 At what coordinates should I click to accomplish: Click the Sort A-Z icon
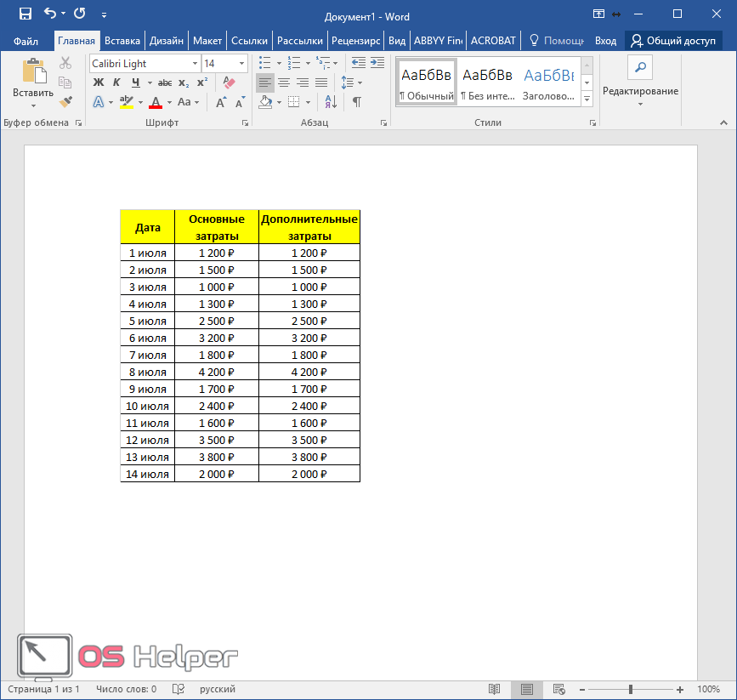pyautogui.click(x=331, y=102)
